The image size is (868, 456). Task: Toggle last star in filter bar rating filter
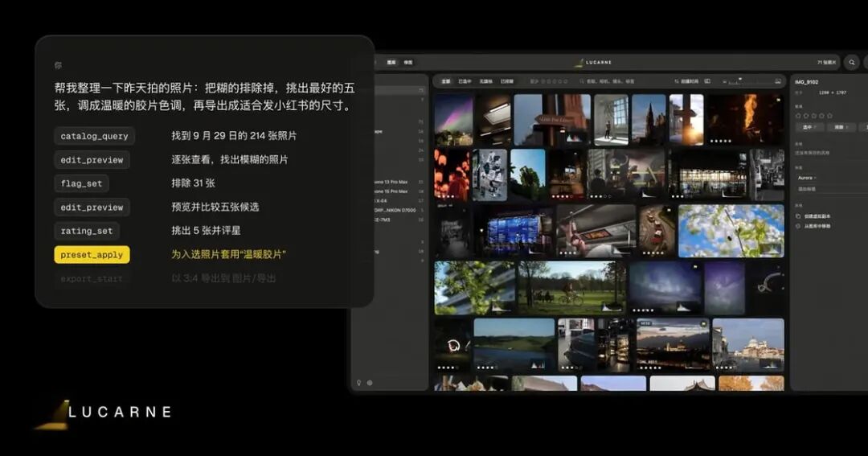[565, 81]
